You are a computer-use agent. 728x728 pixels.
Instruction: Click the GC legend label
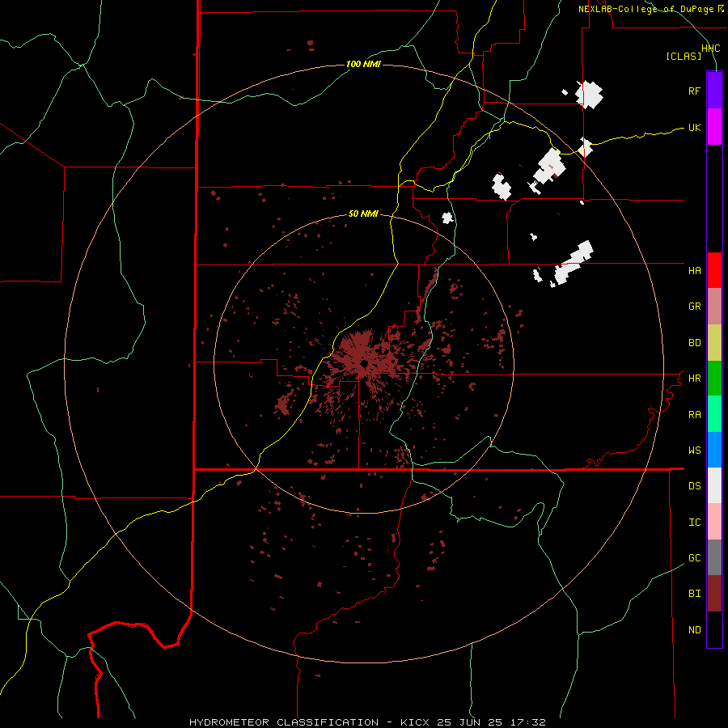(694, 557)
